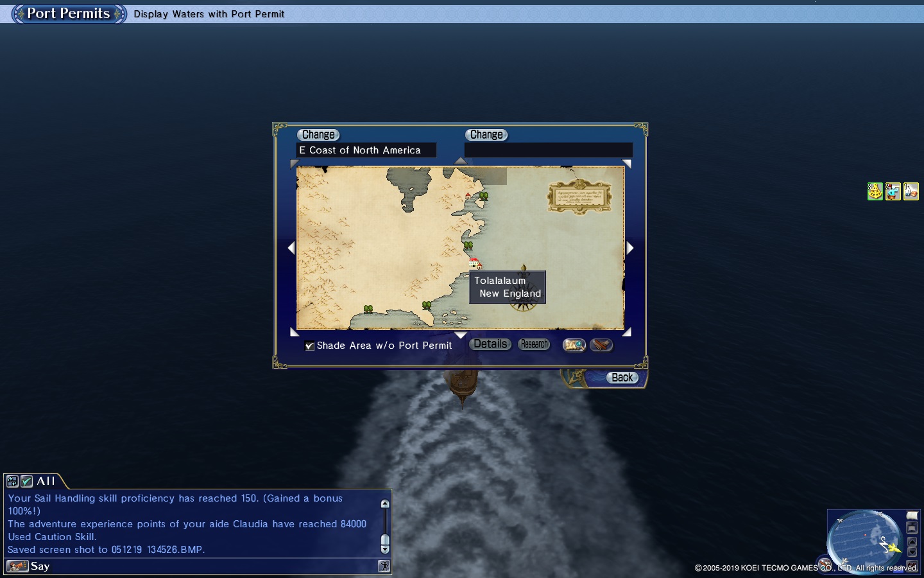Toggle the green checkmark chat filter icon
Image resolution: width=924 pixels, height=578 pixels.
(26, 481)
